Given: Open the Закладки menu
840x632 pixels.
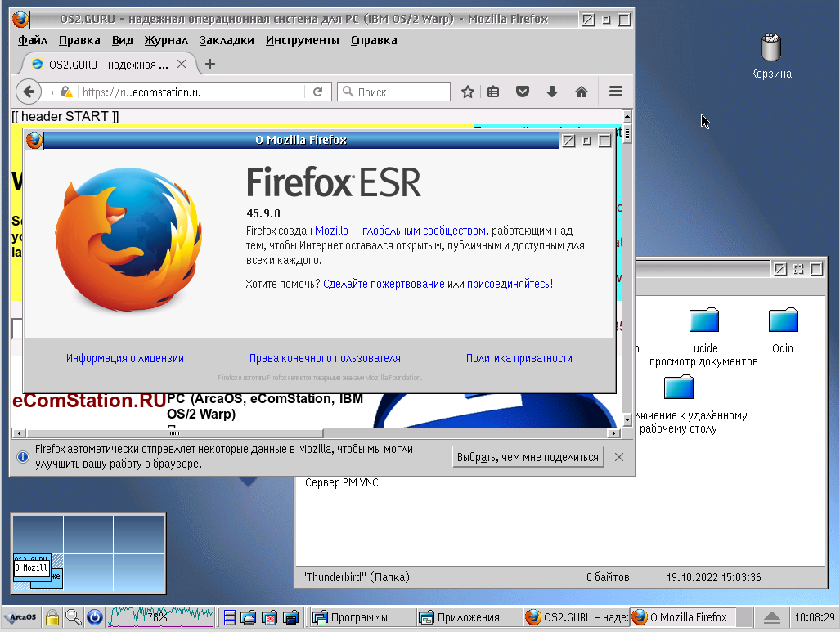Looking at the screenshot, I should pyautogui.click(x=227, y=40).
